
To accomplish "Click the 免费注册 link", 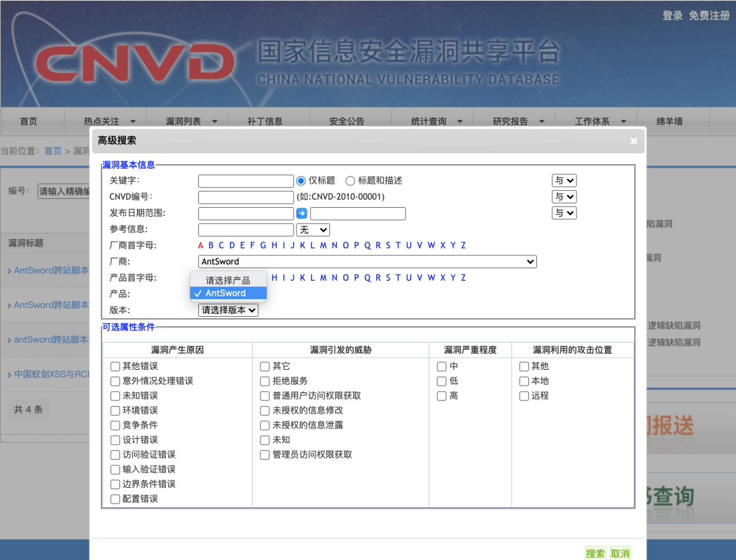I will click(x=709, y=16).
